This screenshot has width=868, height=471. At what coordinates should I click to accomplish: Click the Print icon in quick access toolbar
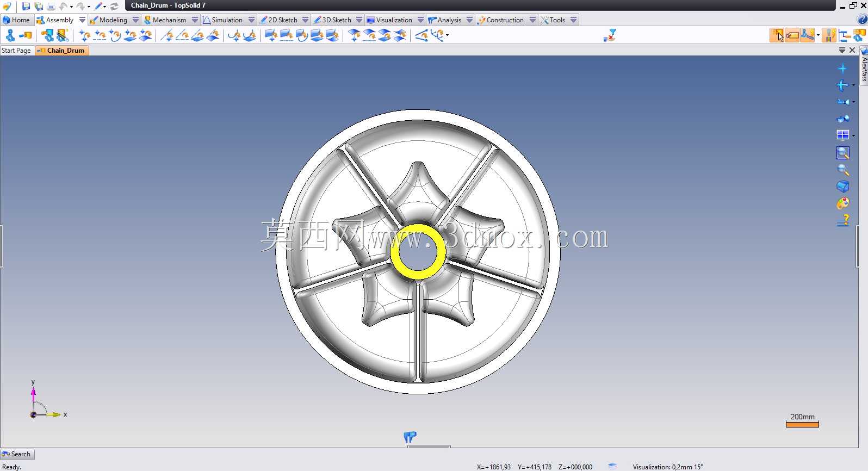coord(51,6)
